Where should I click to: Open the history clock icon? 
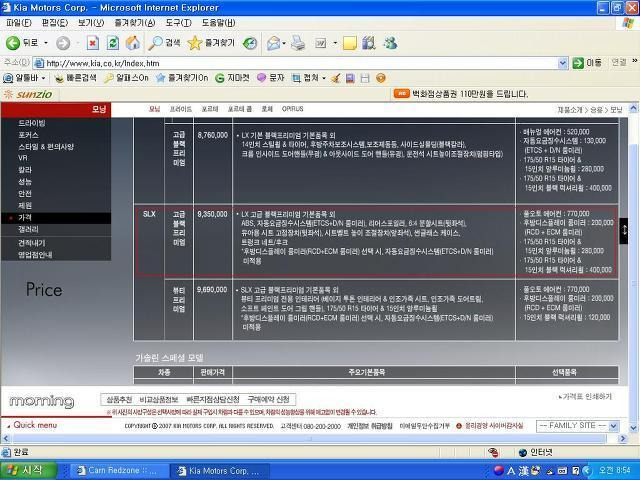[250, 43]
